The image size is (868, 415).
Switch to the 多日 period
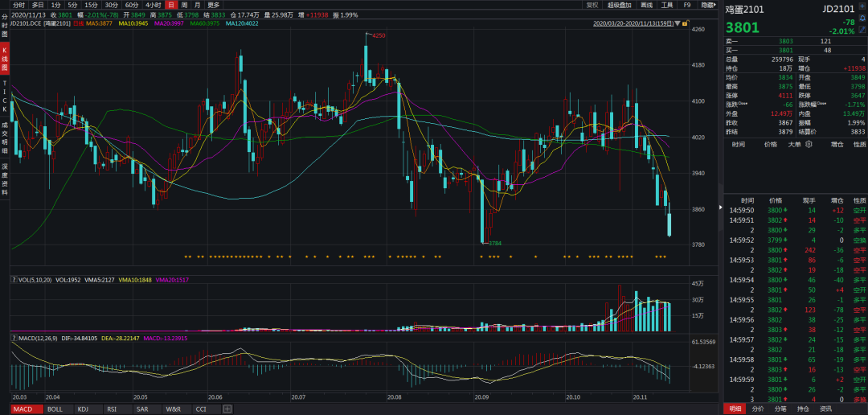tap(38, 5)
